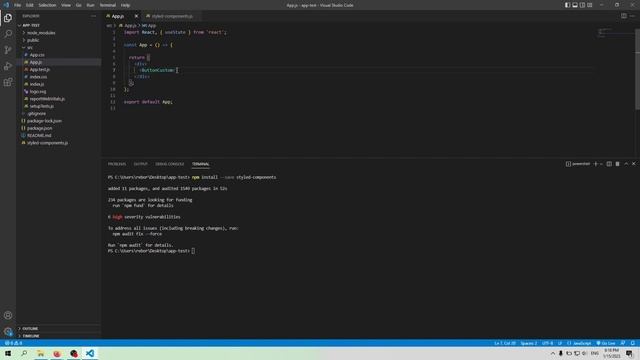
Task: Close the App.js editor tab
Action: pyautogui.click(x=136, y=16)
